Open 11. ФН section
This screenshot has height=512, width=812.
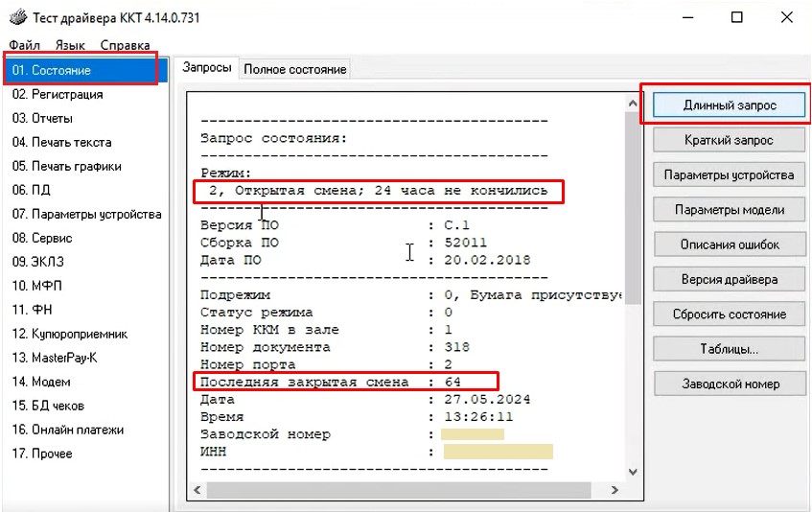point(32,310)
